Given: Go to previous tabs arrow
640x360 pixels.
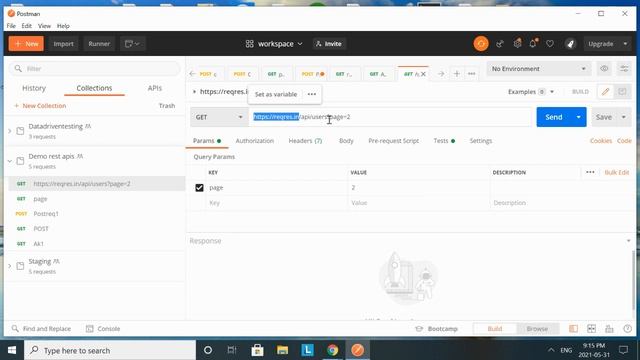Looking at the screenshot, I should tap(193, 74).
